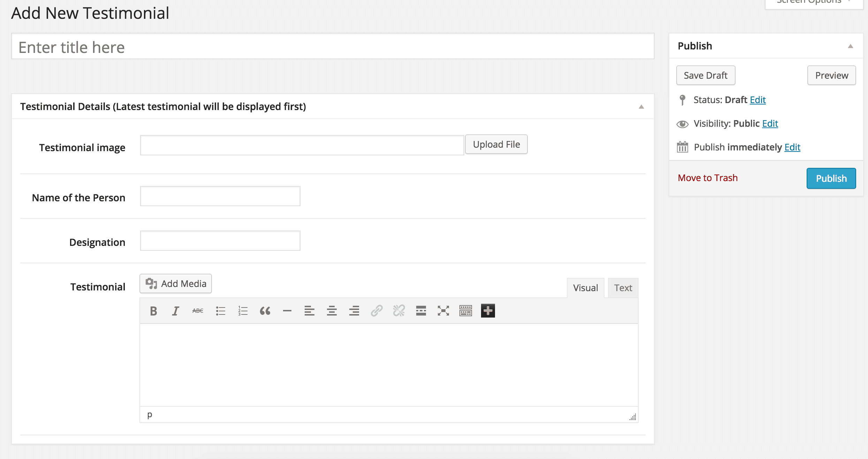Switch to the Text editor tab
This screenshot has width=868, height=459.
pyautogui.click(x=623, y=288)
